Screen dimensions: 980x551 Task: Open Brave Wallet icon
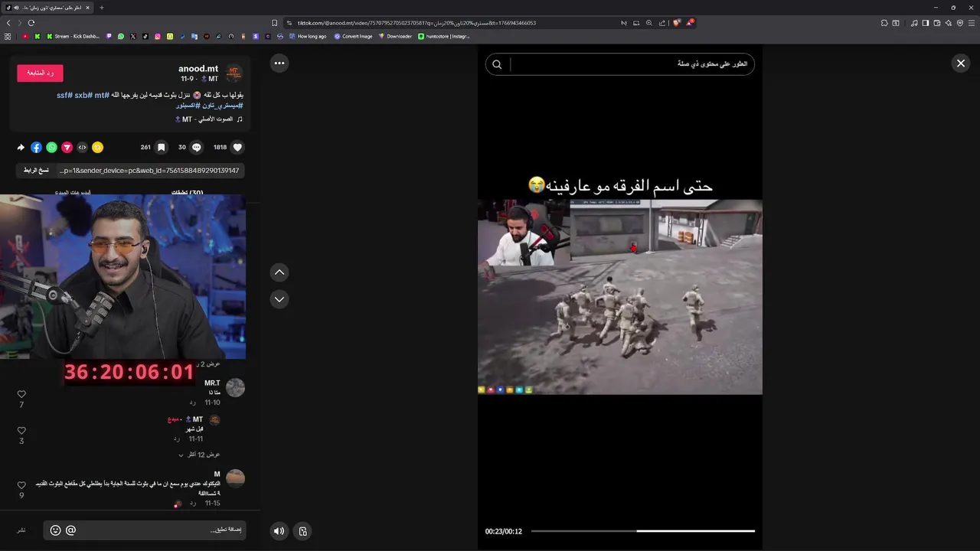click(x=937, y=23)
